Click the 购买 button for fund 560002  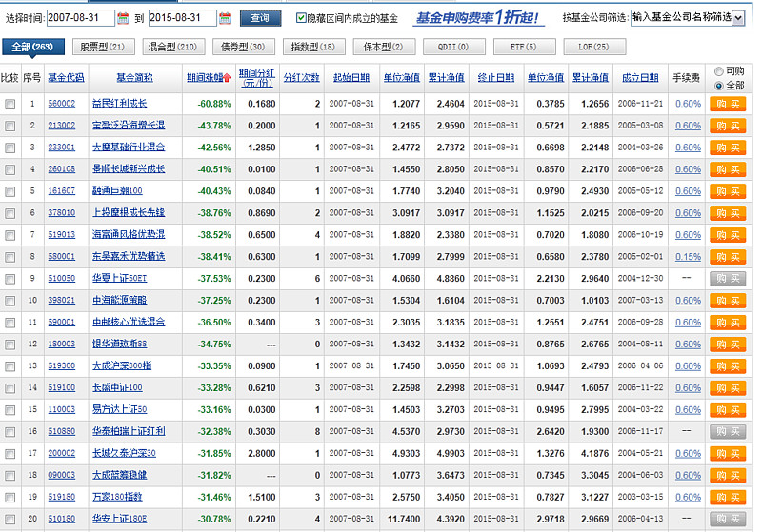(x=728, y=104)
